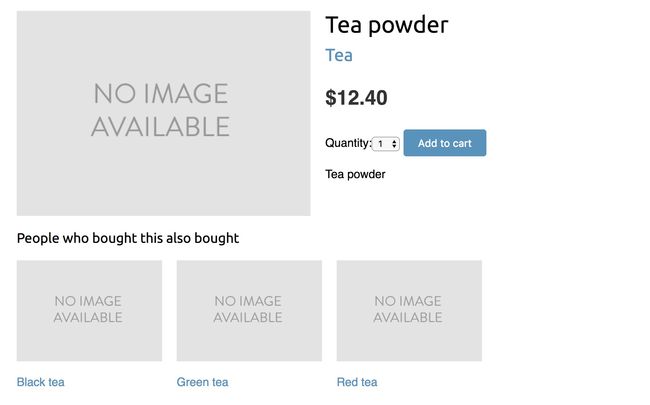
Task: Open the Tea category link
Action: 339,55
